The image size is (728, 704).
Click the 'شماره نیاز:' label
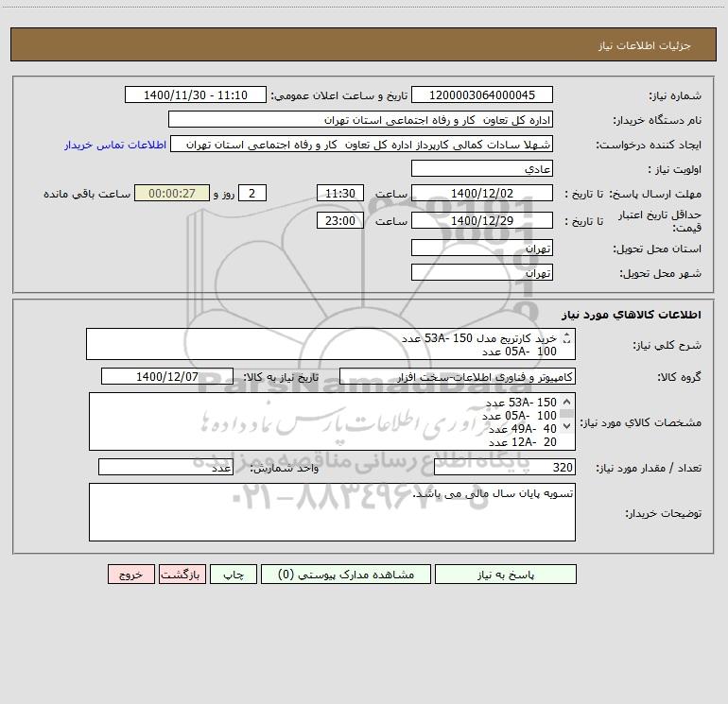pyautogui.click(x=675, y=95)
